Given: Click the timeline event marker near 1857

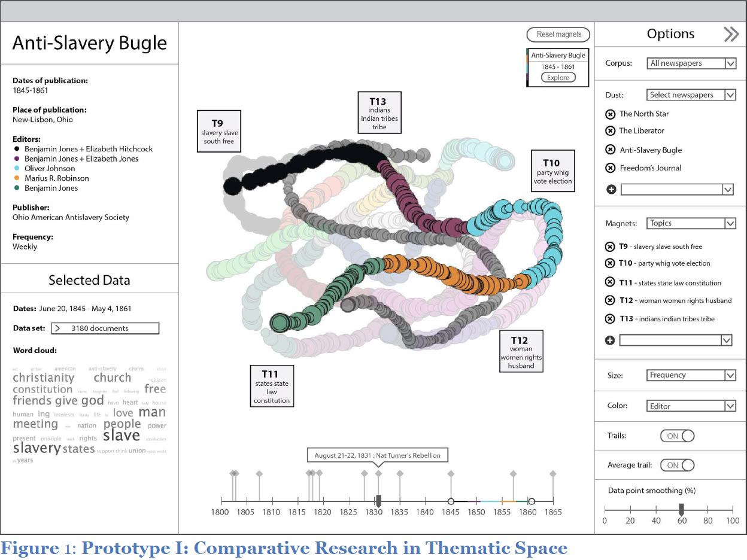Looking at the screenshot, I should click(513, 473).
